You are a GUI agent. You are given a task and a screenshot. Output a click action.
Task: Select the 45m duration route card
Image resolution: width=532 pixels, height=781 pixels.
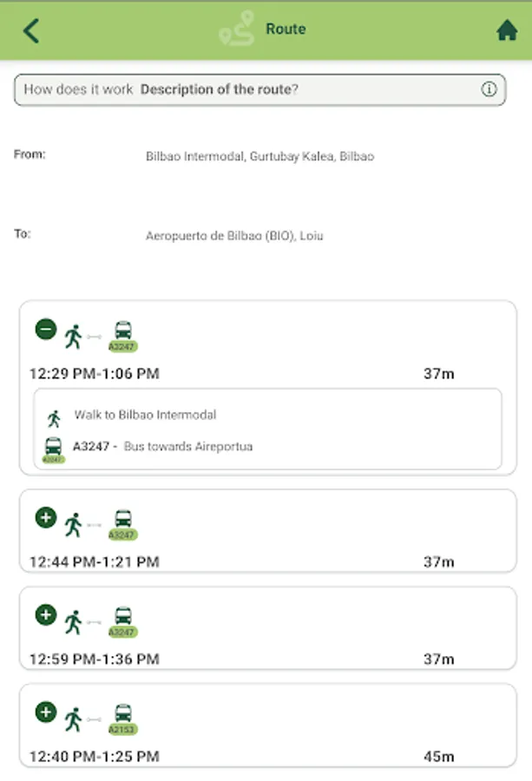point(267,727)
